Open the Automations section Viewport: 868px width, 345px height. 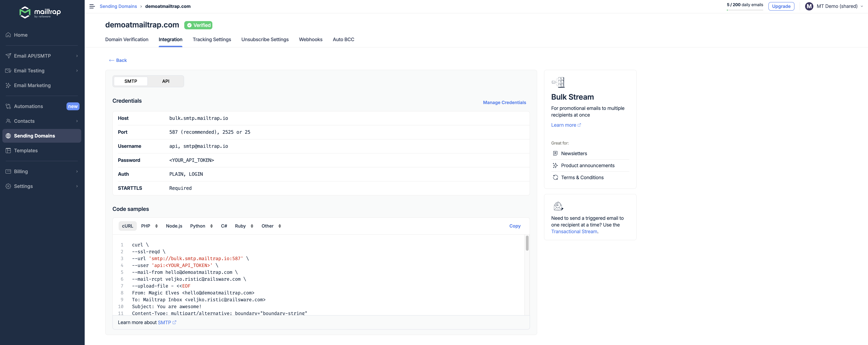(28, 106)
